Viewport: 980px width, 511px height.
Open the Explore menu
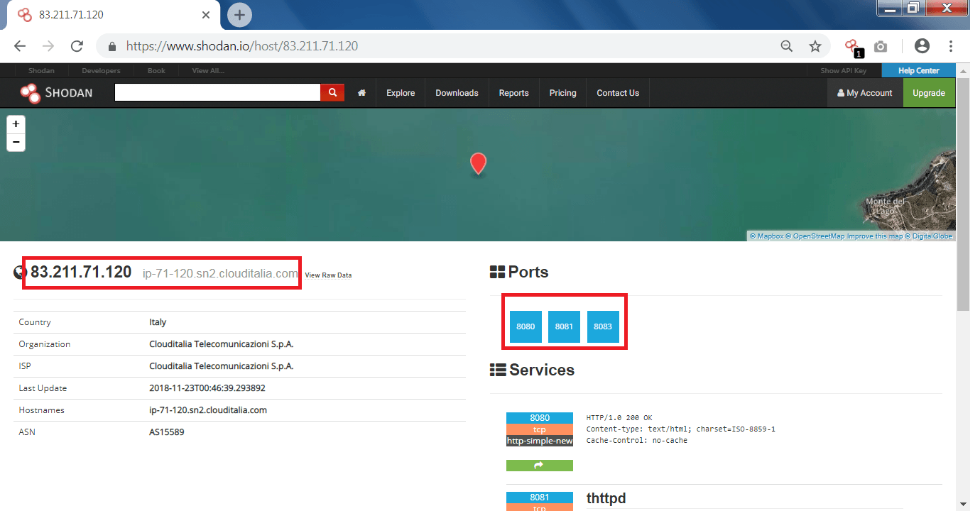coord(401,93)
